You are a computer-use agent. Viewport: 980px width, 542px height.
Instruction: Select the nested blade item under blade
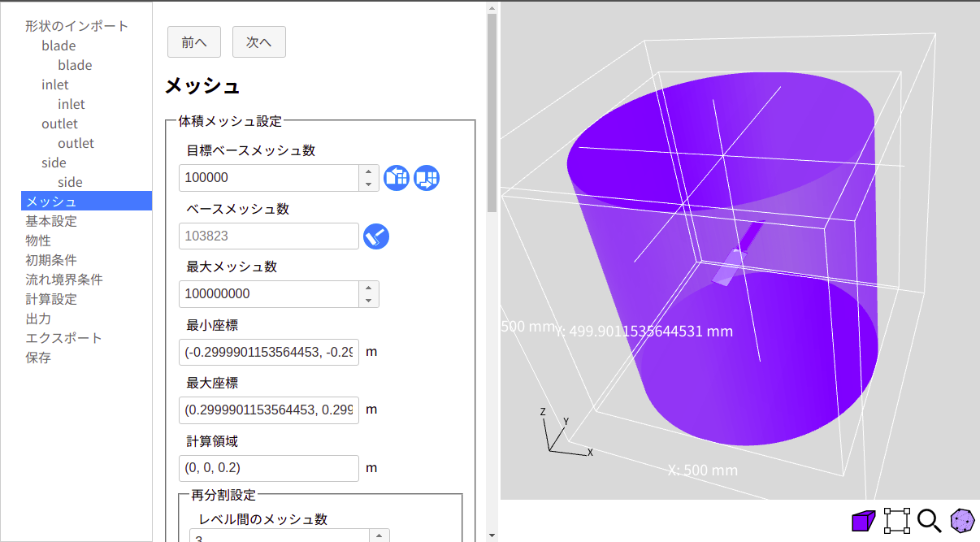(x=75, y=65)
